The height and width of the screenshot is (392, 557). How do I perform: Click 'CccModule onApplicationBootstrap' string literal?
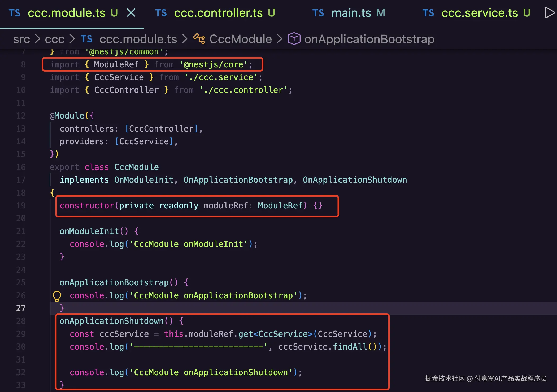click(214, 295)
